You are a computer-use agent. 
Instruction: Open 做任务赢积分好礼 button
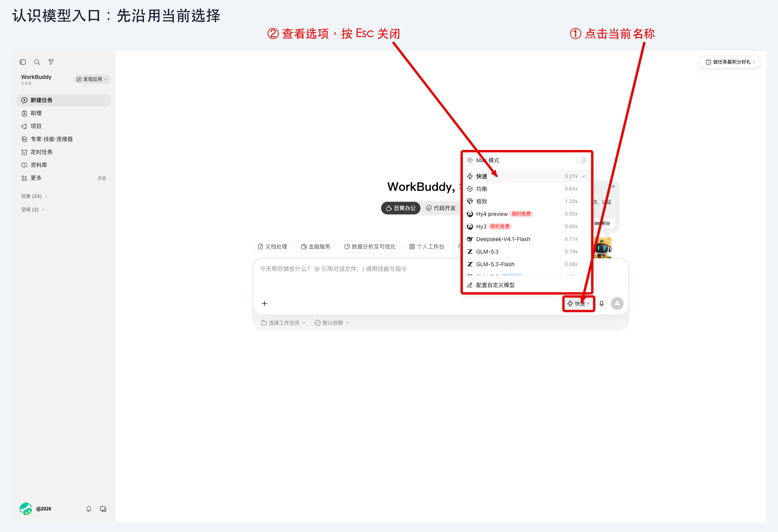pyautogui.click(x=730, y=62)
